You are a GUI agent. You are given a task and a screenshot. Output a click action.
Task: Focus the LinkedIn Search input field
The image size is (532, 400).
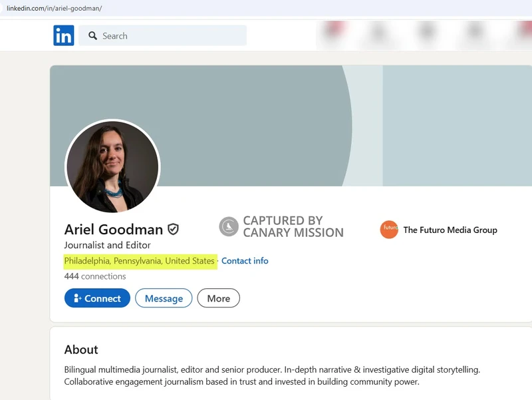[x=162, y=35]
